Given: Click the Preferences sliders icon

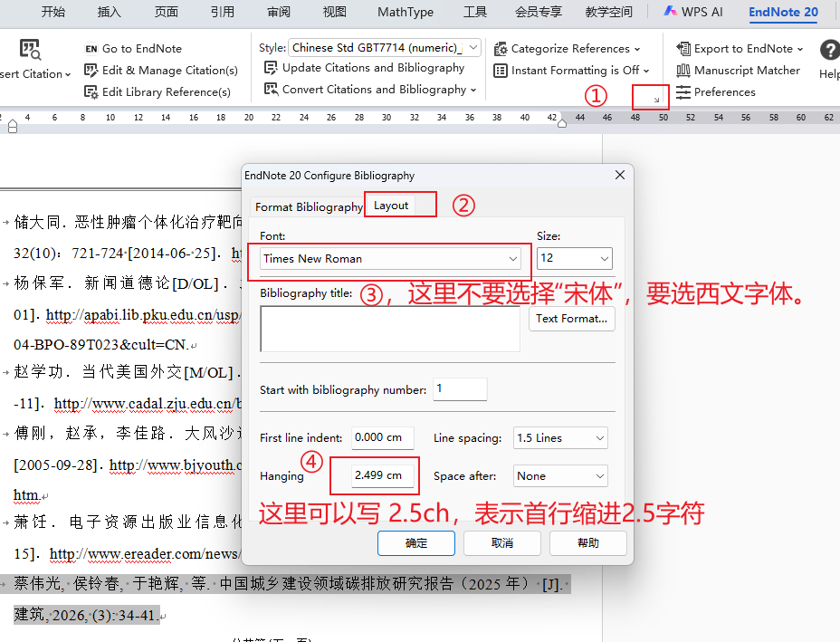Looking at the screenshot, I should tap(683, 92).
